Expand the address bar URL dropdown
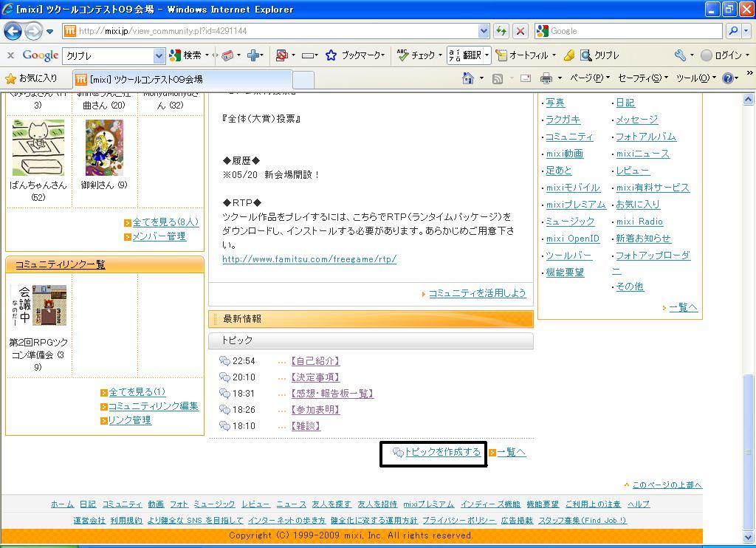The height and width of the screenshot is (548, 756). pos(484,31)
